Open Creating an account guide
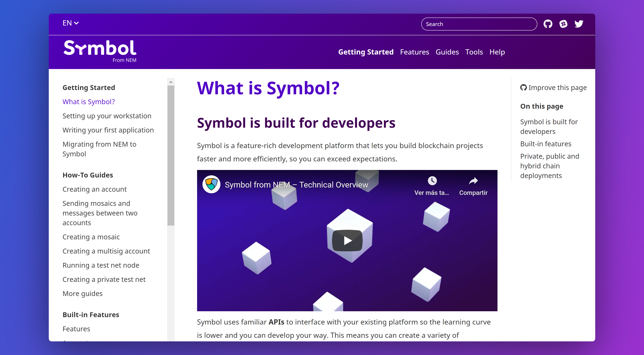The width and height of the screenshot is (644, 355). (x=95, y=189)
